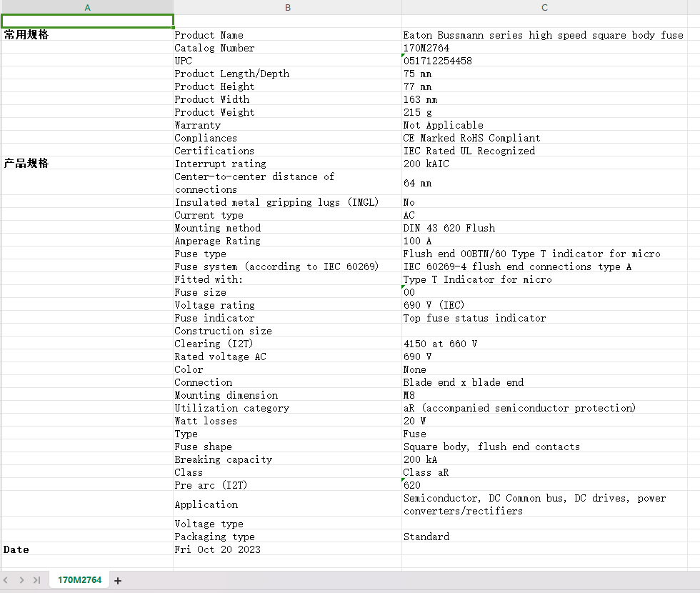Click the Construction size label

[x=287, y=331]
